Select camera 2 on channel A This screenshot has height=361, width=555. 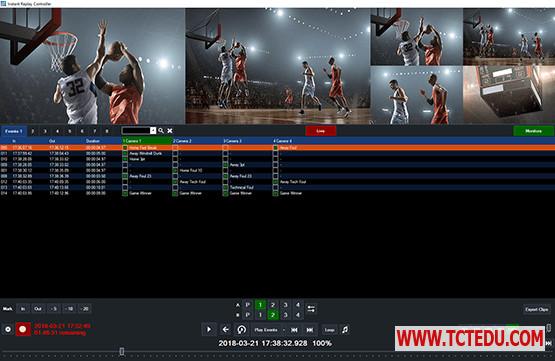[273, 305]
